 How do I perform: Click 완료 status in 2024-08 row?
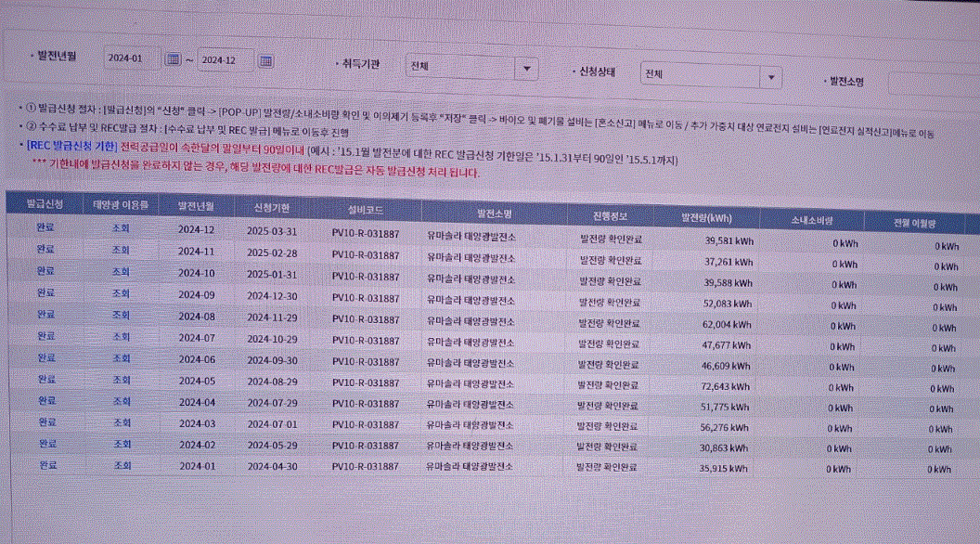[x=45, y=314]
